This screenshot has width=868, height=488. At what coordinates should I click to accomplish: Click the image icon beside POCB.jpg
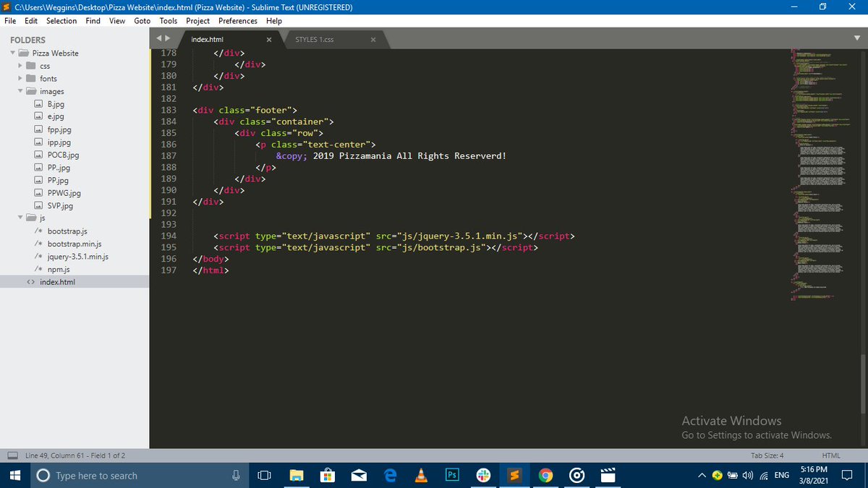[39, 155]
